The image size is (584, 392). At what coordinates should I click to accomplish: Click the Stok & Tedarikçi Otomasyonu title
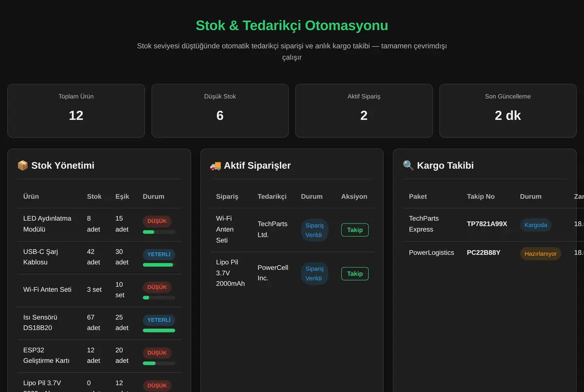click(292, 25)
